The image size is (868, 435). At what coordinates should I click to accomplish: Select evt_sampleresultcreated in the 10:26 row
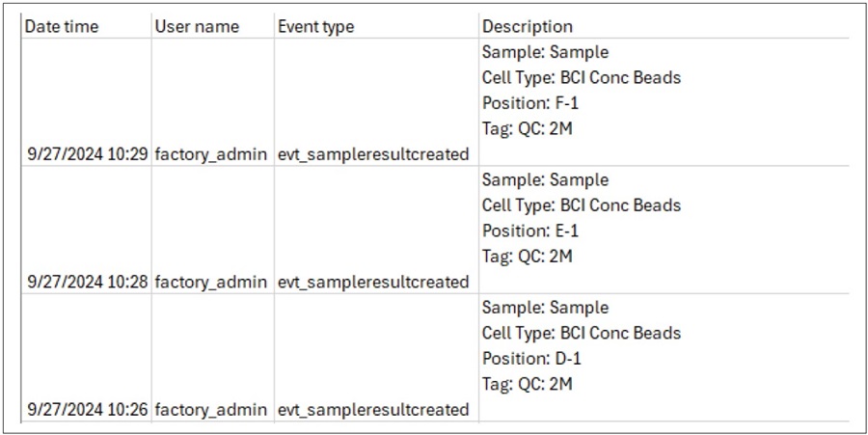[373, 410]
